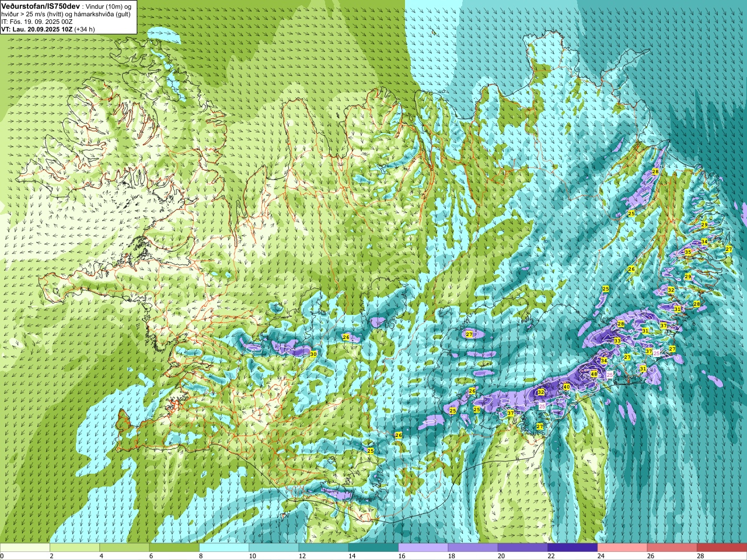Click the yellow gust label reading 40
Screen dimensions: 747x560
tap(567, 386)
